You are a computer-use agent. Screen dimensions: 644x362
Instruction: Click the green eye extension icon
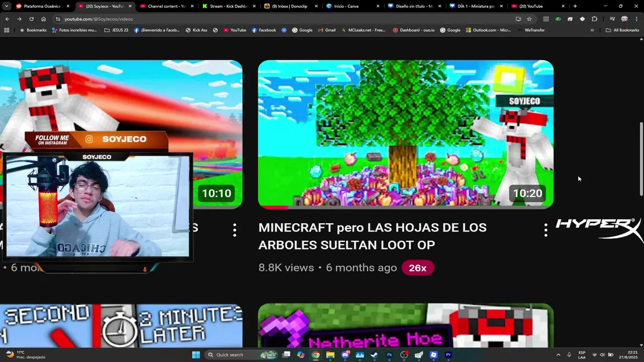coord(558,19)
